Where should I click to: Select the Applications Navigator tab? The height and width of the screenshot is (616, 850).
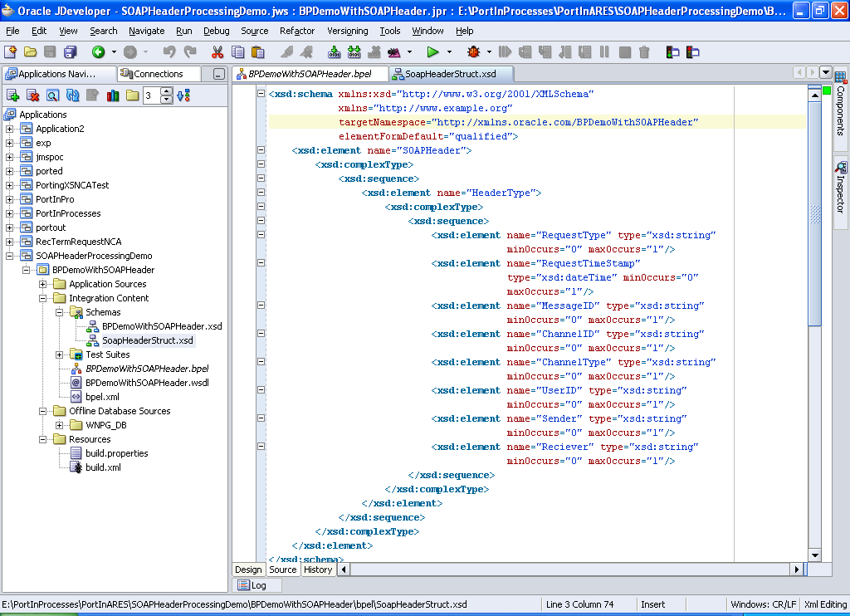coord(57,74)
